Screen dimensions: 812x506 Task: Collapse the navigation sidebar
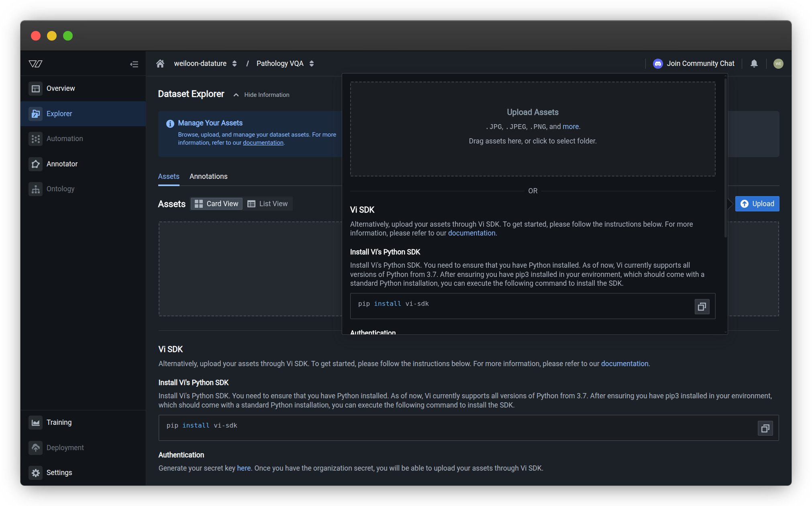click(x=135, y=64)
